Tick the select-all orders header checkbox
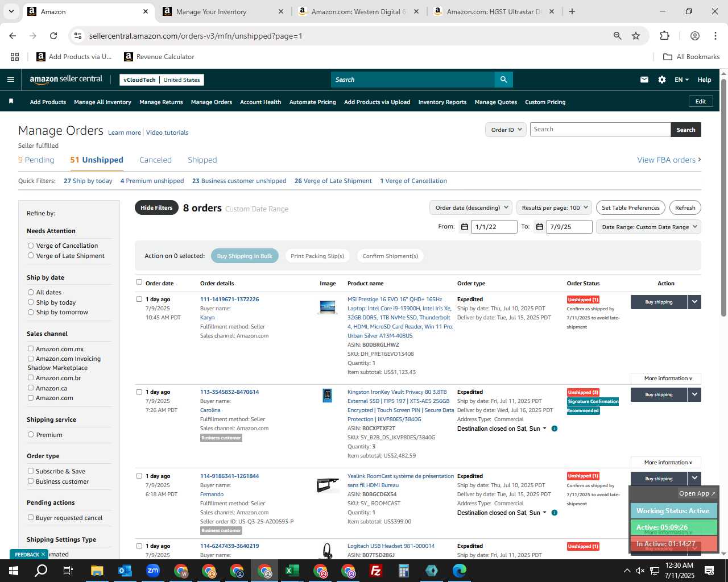Screen dimensions: 728x582 pos(139,282)
